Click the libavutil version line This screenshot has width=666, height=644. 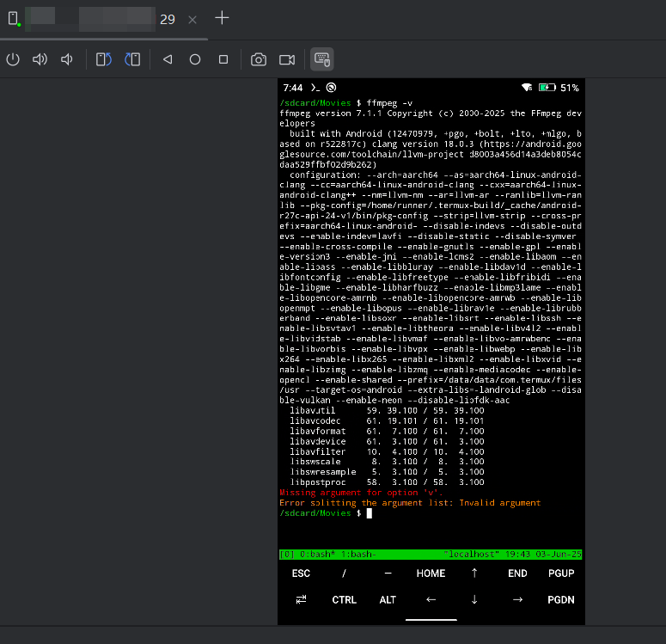click(x=387, y=411)
